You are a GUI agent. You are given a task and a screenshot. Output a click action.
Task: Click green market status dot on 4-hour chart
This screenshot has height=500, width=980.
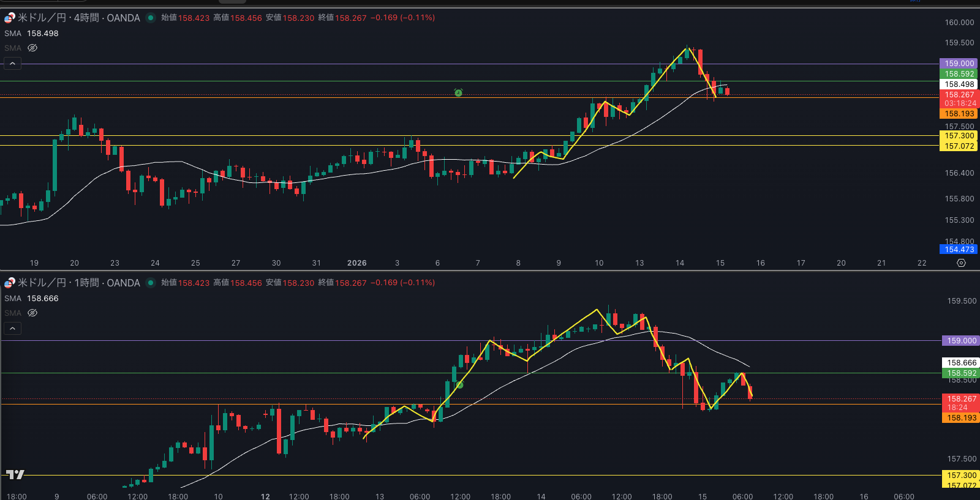point(151,18)
